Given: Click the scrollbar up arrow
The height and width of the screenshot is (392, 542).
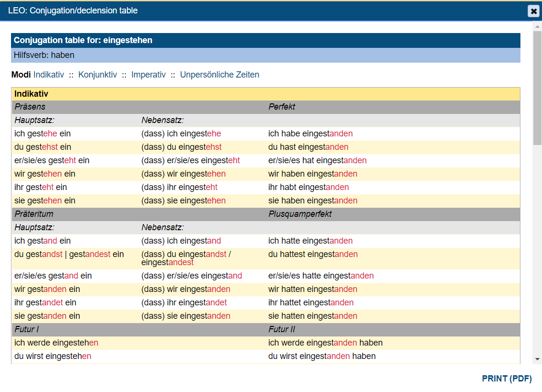Looking at the screenshot, I should click(x=537, y=26).
